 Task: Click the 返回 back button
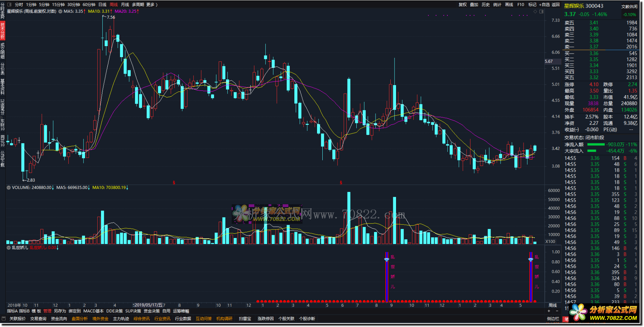tap(556, 5)
